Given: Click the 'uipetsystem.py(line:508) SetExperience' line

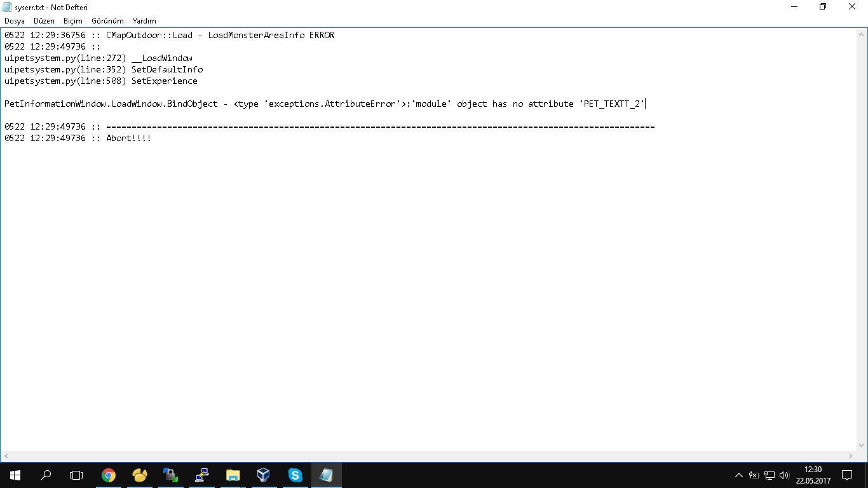Looking at the screenshot, I should (x=101, y=81).
